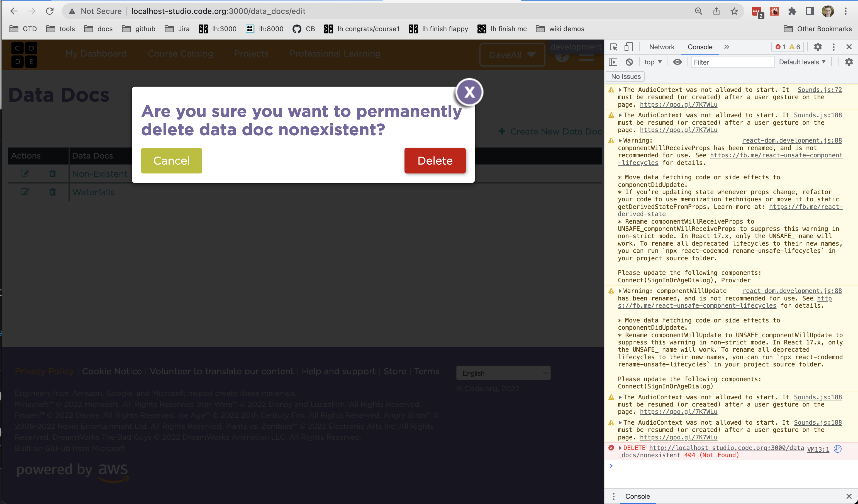Open the VM13:1 source link
This screenshot has width=858, height=504.
818,449
